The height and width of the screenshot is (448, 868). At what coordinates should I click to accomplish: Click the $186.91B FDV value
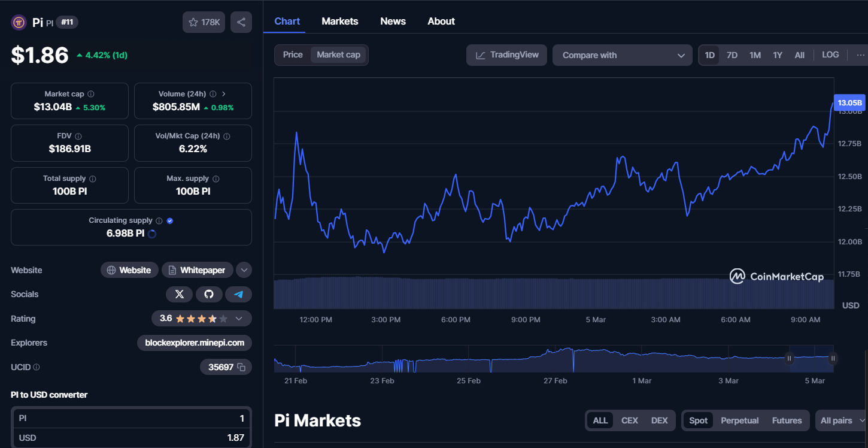click(70, 149)
